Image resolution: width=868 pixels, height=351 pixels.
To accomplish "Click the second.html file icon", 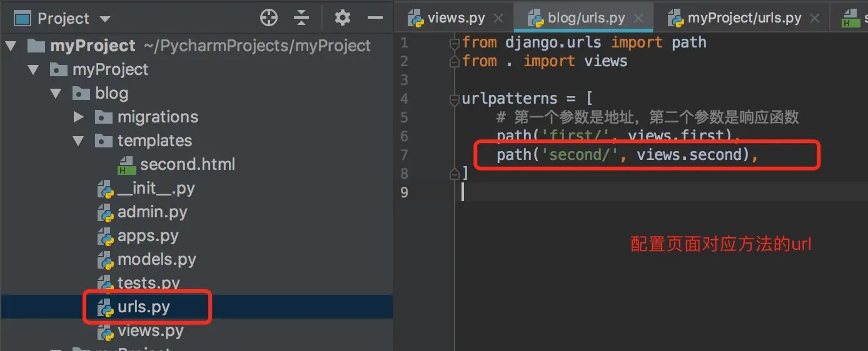I will (127, 165).
